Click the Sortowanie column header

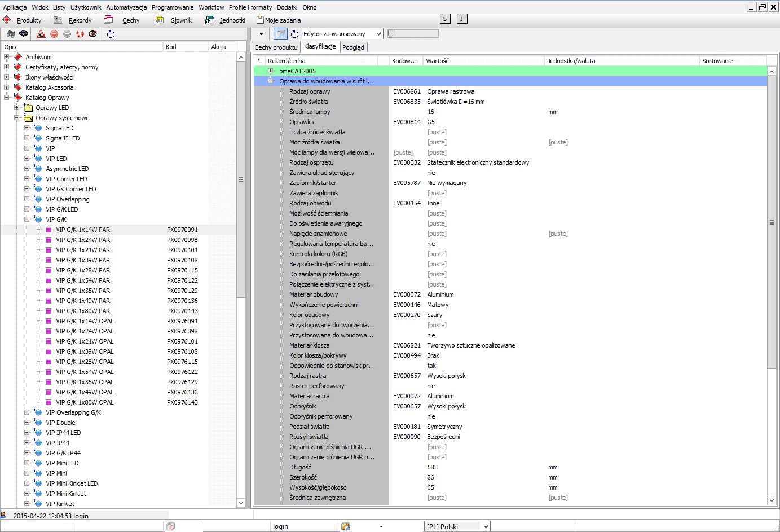[x=733, y=61]
